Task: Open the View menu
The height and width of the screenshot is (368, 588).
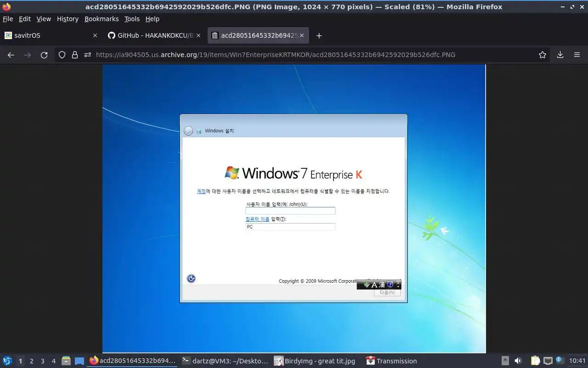Action: tap(44, 19)
